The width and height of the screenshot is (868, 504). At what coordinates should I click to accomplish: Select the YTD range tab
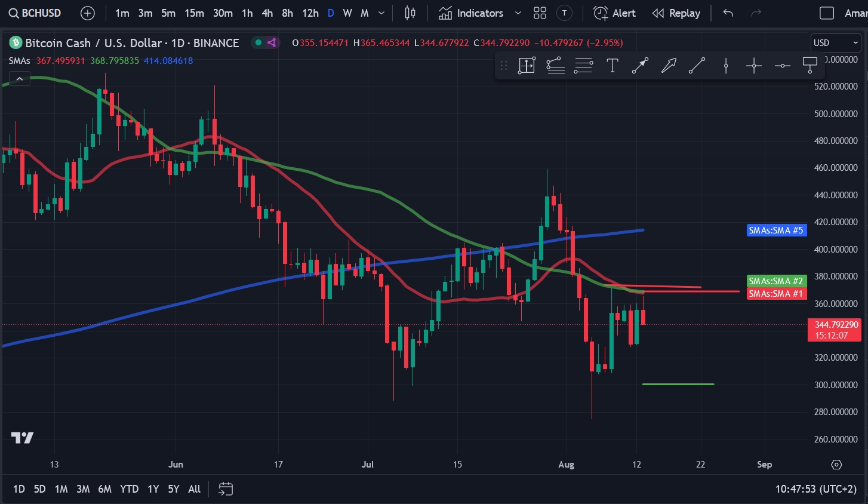click(129, 489)
